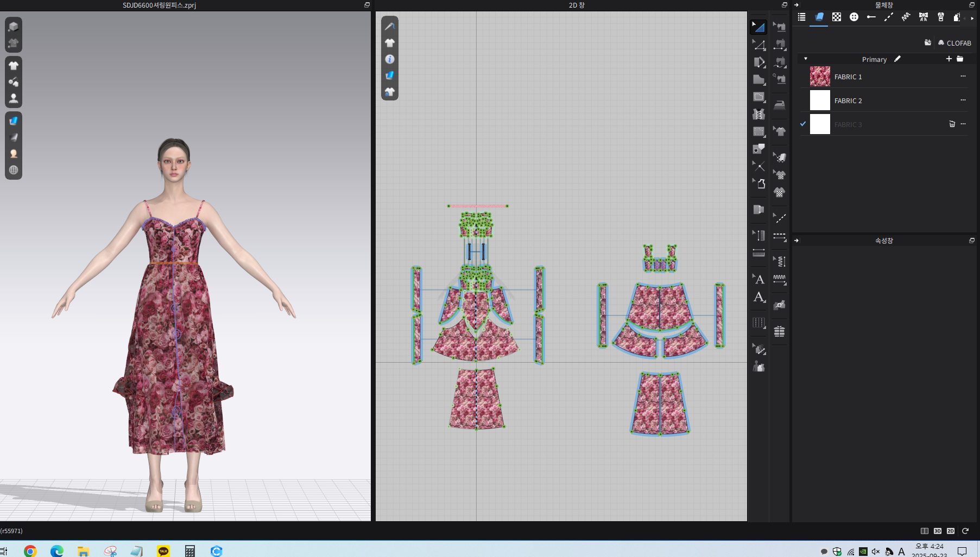
Task: Select the Edit Sewing machine tool
Action: click(x=779, y=27)
